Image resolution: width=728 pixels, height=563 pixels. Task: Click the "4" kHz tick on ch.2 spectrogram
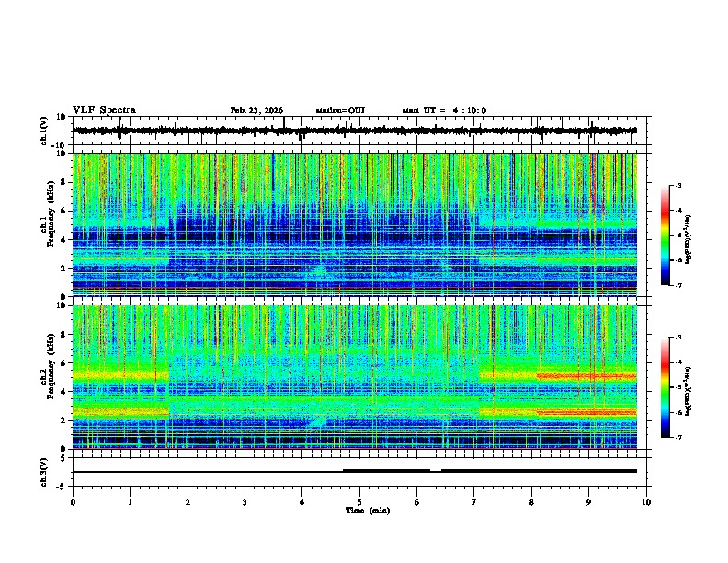click(63, 392)
